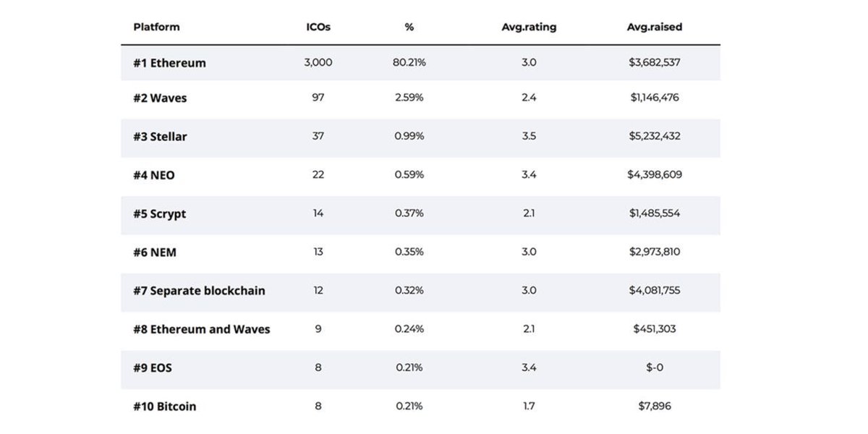Click the Platform column header
The height and width of the screenshot is (434, 868).
[156, 27]
